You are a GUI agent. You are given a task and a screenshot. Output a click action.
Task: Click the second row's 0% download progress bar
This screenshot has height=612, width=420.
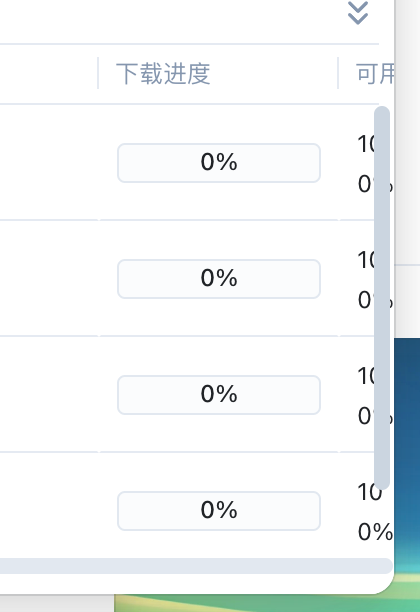click(219, 279)
